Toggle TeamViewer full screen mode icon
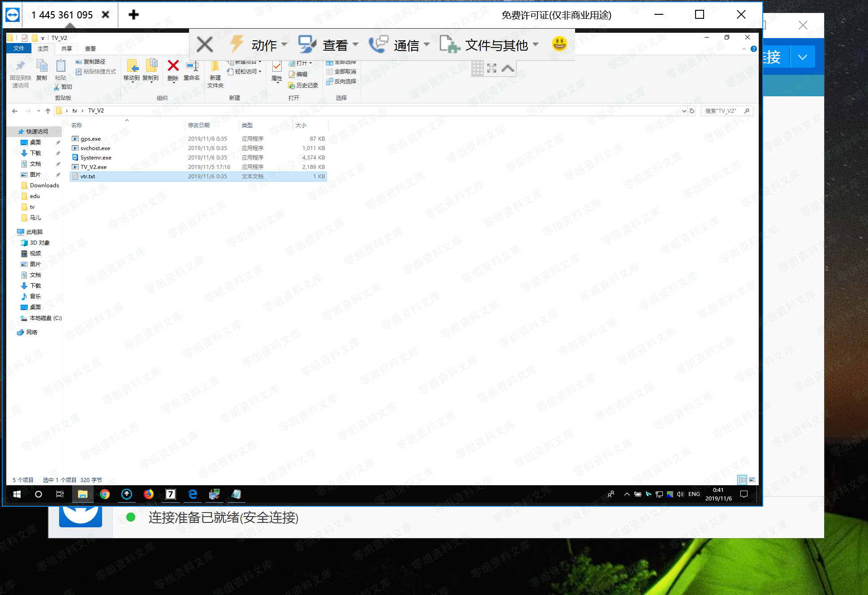The width and height of the screenshot is (868, 595). [492, 68]
